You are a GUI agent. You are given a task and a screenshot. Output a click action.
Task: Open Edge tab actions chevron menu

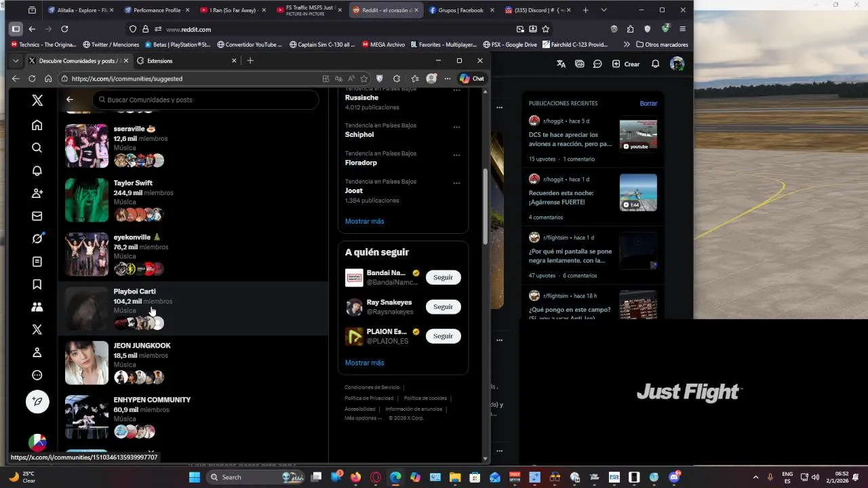(16, 60)
